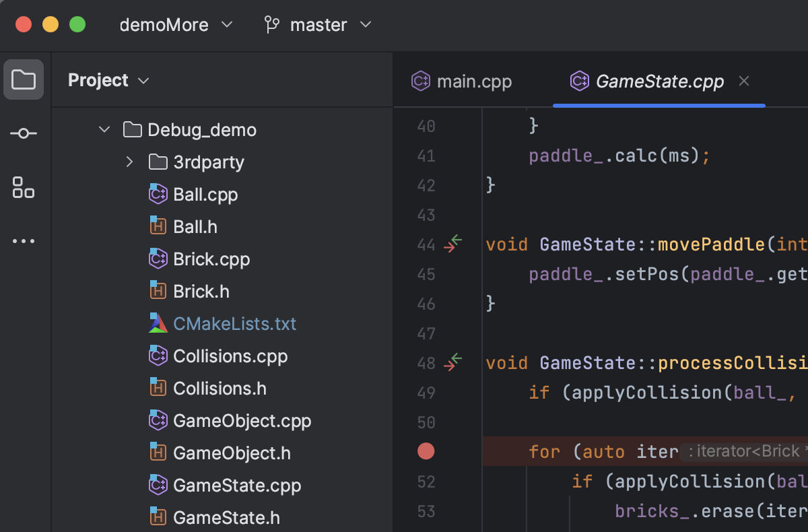Click the Collisions.h header file icon
The width and height of the screenshot is (808, 532).
(158, 388)
